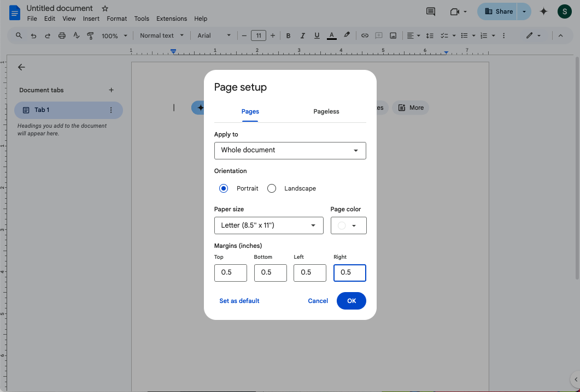Open line spacing options icon
Image resolution: width=580 pixels, height=392 pixels.
[x=430, y=35]
